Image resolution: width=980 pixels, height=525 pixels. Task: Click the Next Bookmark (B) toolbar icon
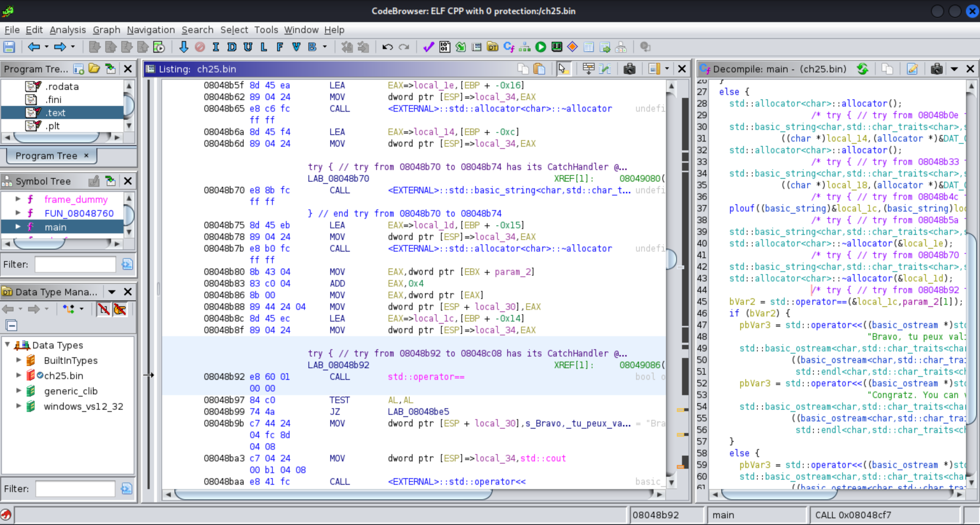coord(312,47)
